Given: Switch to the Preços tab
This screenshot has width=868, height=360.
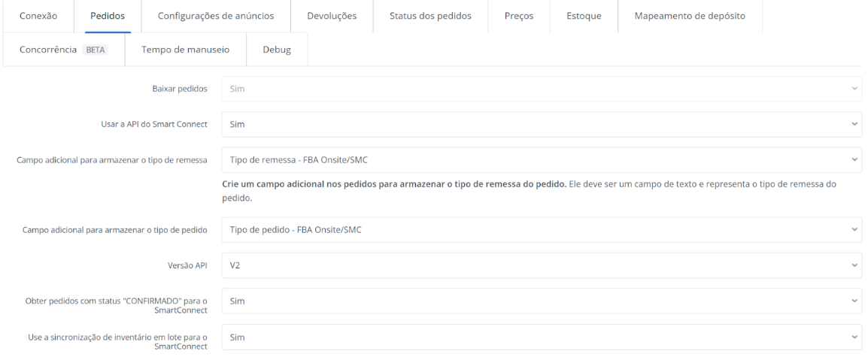Looking at the screenshot, I should [518, 17].
